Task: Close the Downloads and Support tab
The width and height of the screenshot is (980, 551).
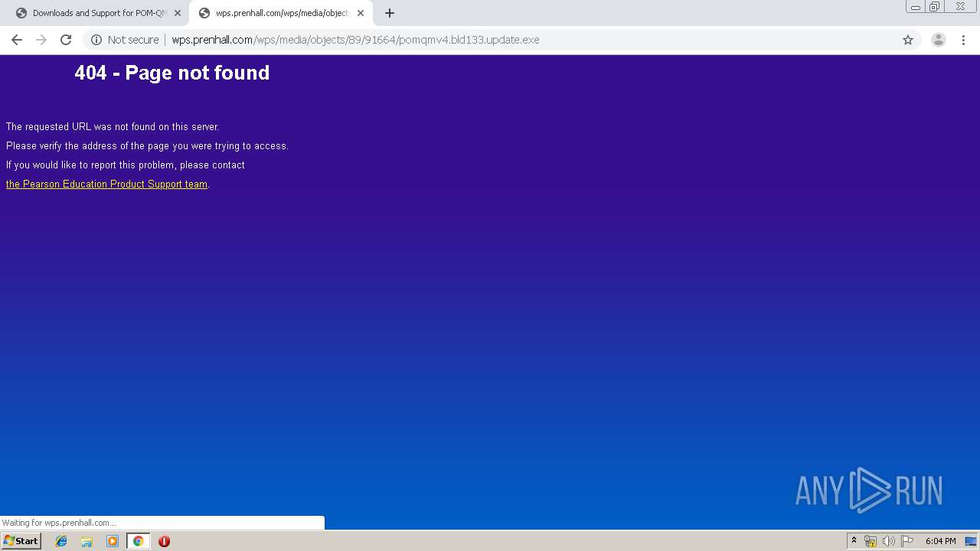Action: 178,13
